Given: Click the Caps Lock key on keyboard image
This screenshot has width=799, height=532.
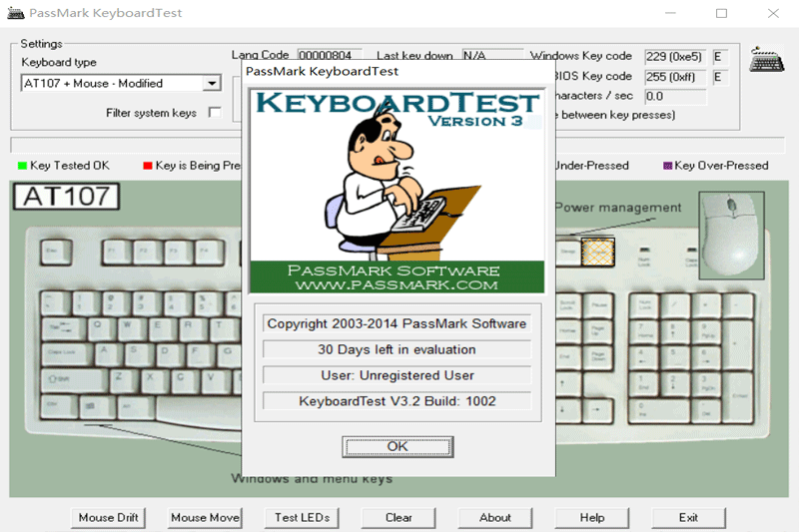Looking at the screenshot, I should [x=68, y=354].
